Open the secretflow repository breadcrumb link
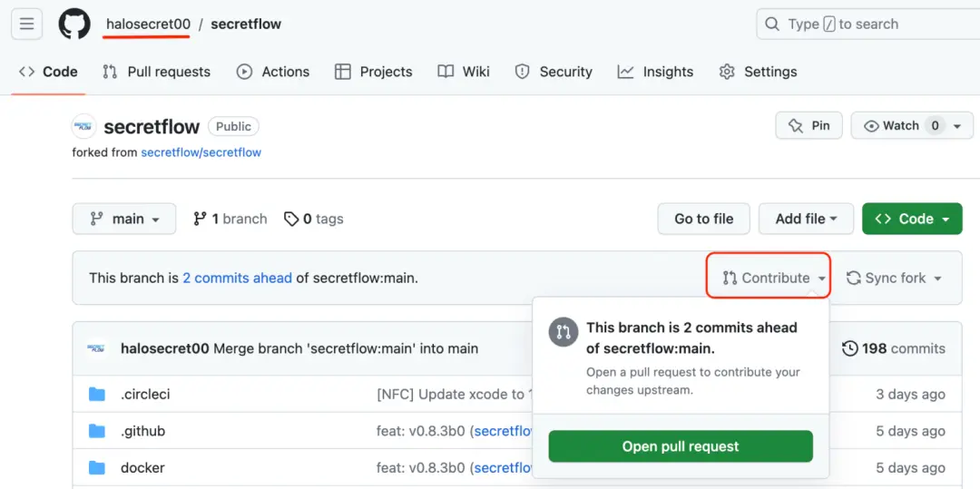This screenshot has height=489, width=980. coord(246,24)
